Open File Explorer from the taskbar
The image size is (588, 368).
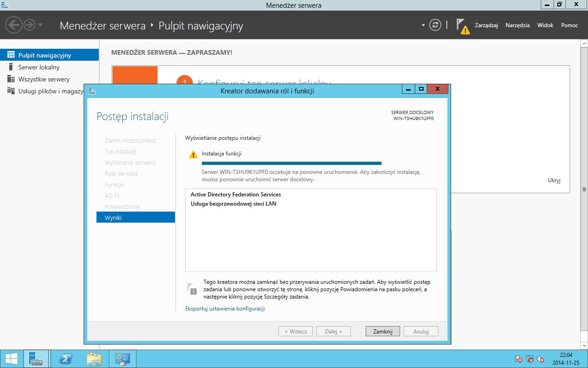(94, 359)
